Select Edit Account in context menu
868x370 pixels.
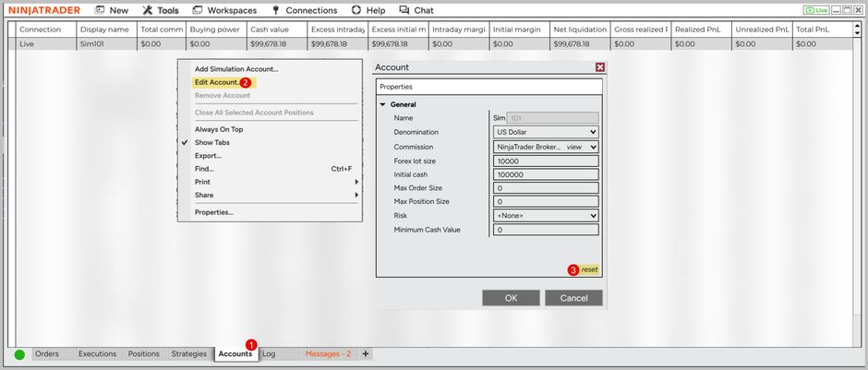tap(217, 82)
